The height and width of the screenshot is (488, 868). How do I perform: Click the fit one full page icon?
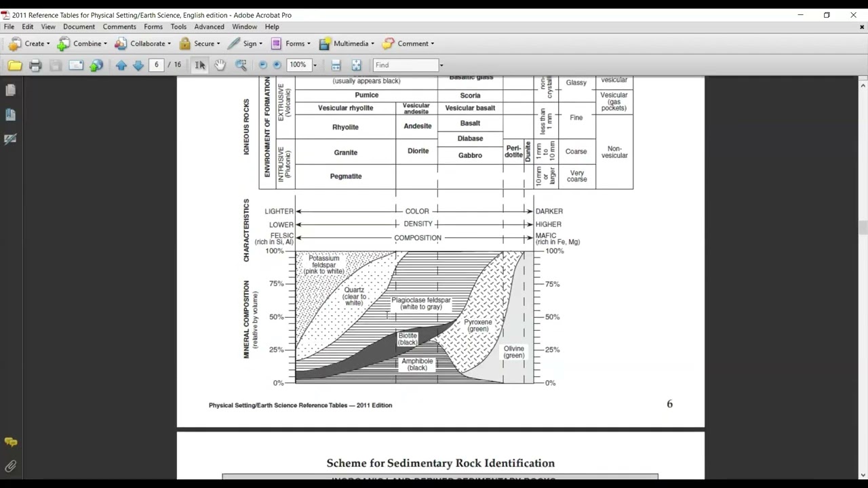(356, 65)
